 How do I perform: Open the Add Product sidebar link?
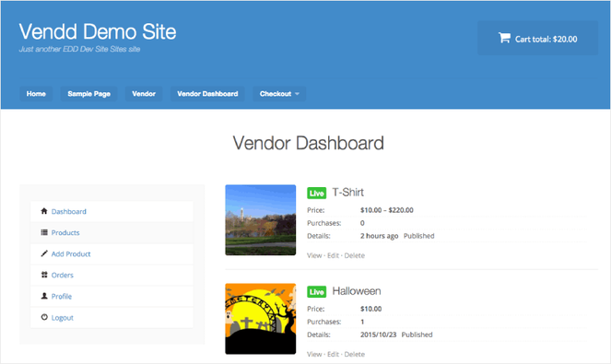click(71, 254)
